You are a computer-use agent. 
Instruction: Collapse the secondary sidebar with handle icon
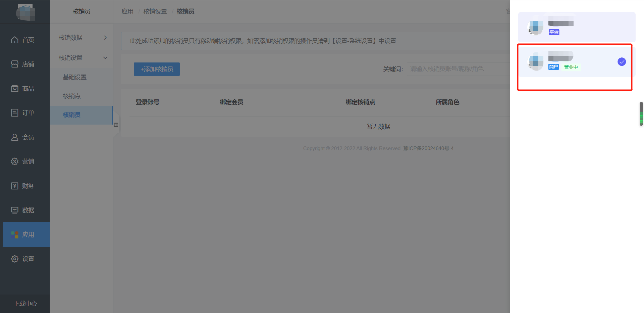click(x=116, y=125)
